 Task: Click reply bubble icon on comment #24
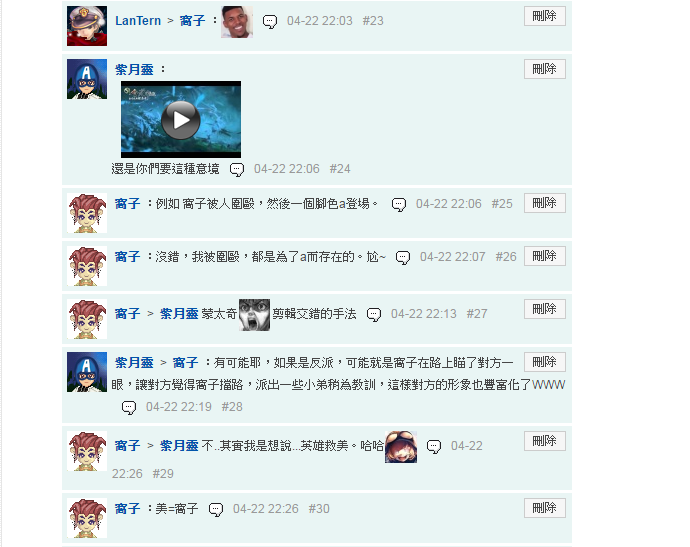click(237, 169)
